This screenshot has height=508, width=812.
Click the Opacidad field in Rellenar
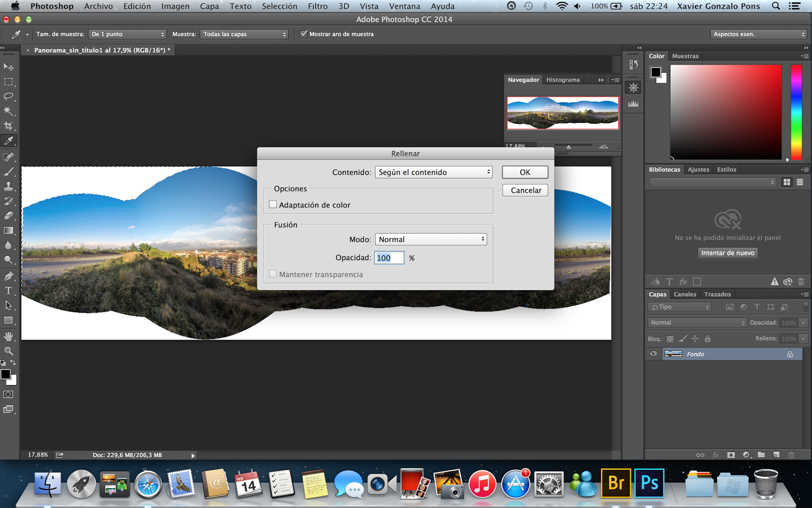[x=389, y=258]
